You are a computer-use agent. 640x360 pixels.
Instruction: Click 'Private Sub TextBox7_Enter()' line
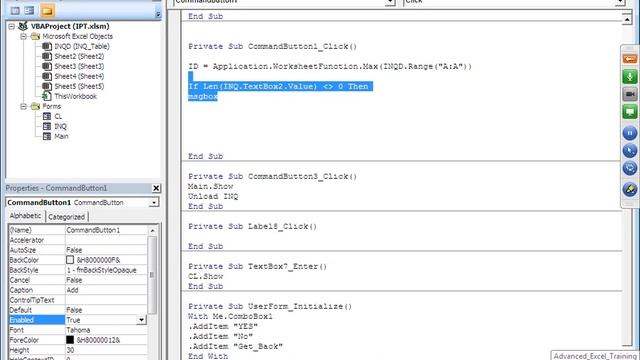(258, 267)
